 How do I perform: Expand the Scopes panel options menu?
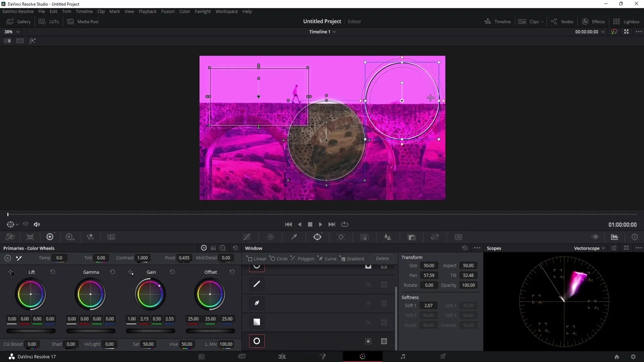tap(639, 248)
